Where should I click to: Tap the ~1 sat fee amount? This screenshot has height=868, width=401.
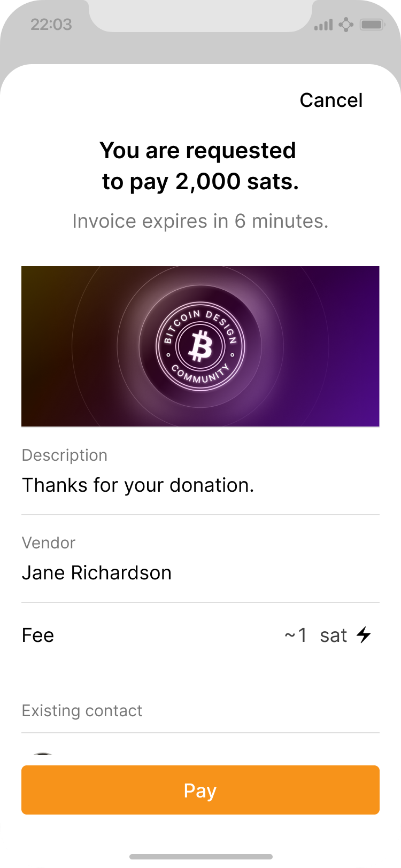(315, 635)
